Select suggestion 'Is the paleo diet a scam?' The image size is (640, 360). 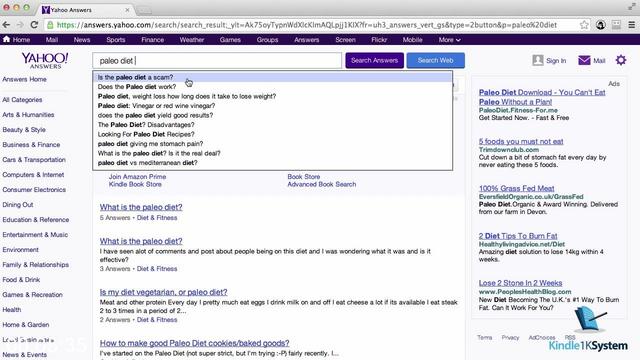272,77
